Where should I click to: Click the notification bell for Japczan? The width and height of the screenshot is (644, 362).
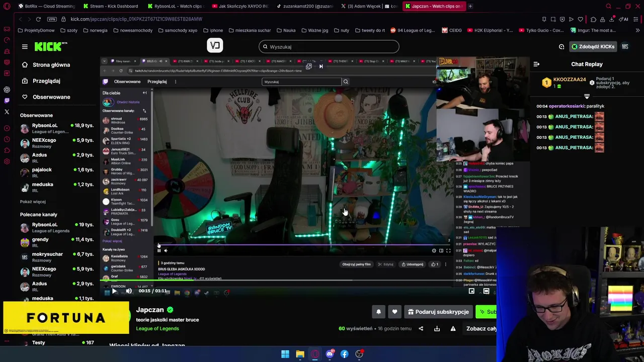coord(379,312)
